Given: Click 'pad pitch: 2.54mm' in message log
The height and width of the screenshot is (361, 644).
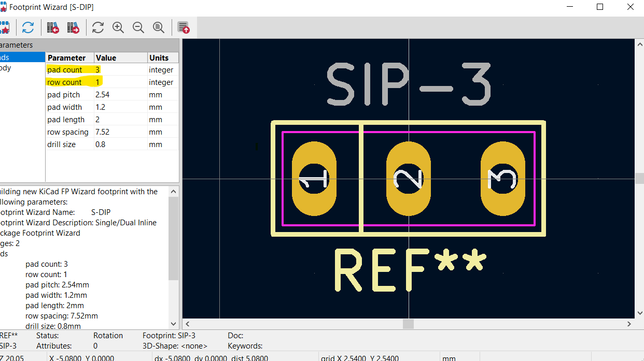Looking at the screenshot, I should (x=57, y=285).
